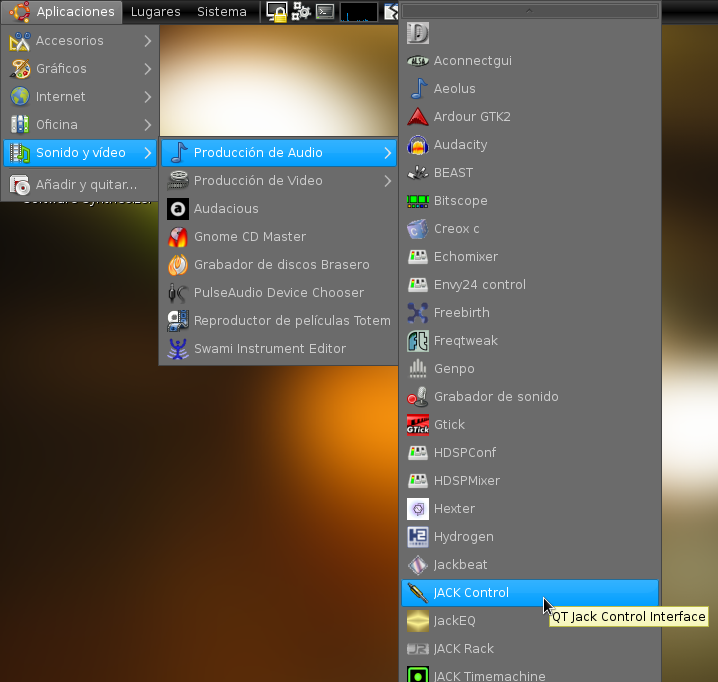Click the Gtick metronome icon

pyautogui.click(x=418, y=425)
